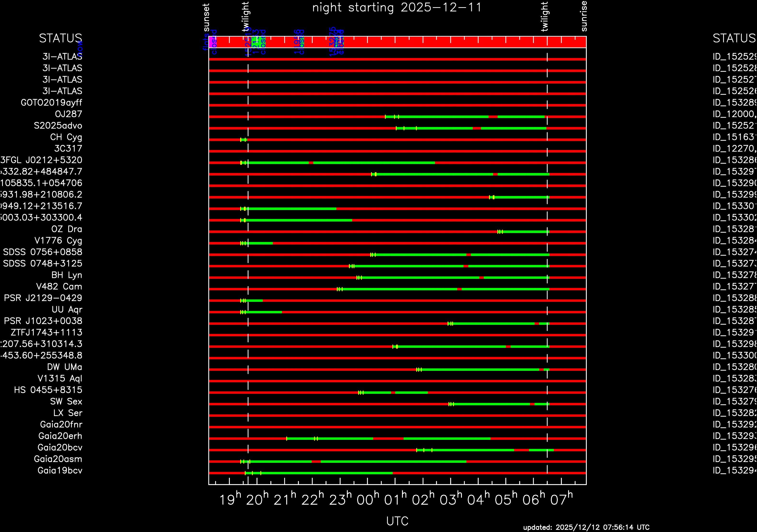Viewport: 757px width, 532px height.
Task: Click the V482 Cam target label
Action: click(59, 286)
